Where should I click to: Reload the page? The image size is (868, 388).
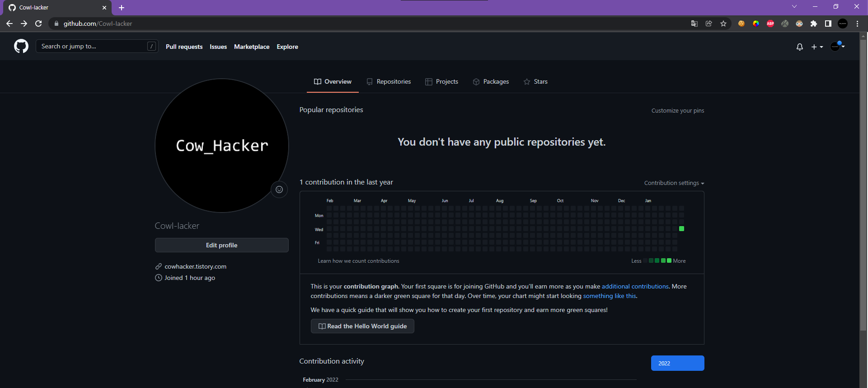[38, 24]
